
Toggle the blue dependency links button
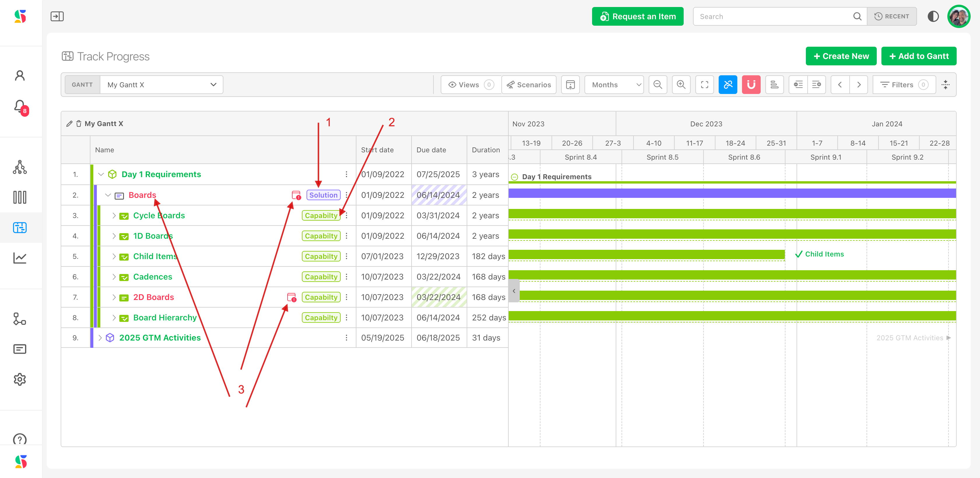728,85
